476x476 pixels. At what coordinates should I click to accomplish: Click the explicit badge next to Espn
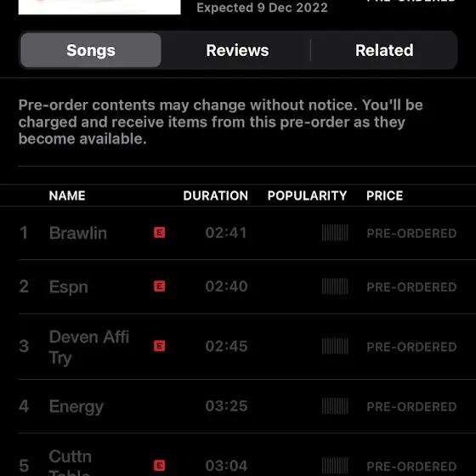[160, 286]
